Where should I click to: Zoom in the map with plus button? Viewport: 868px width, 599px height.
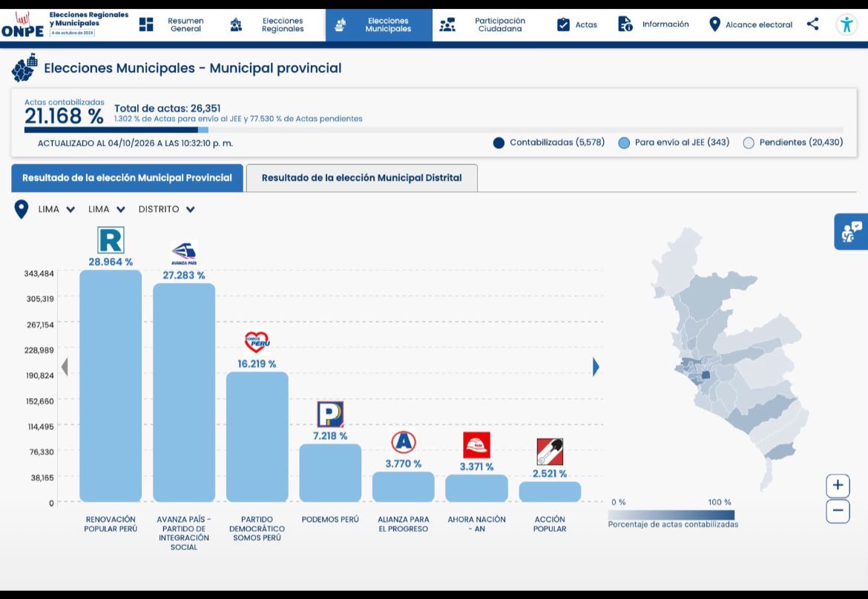pyautogui.click(x=838, y=486)
